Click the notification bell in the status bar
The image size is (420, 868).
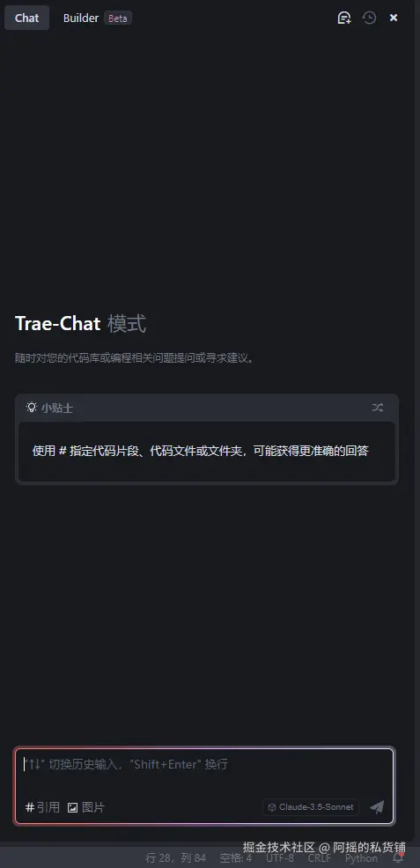[x=398, y=858]
